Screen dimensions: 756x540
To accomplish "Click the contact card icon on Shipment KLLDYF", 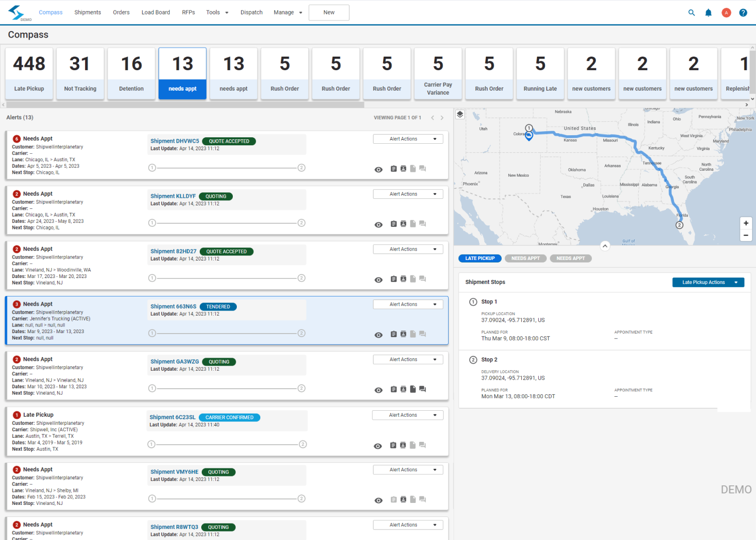I will (403, 224).
